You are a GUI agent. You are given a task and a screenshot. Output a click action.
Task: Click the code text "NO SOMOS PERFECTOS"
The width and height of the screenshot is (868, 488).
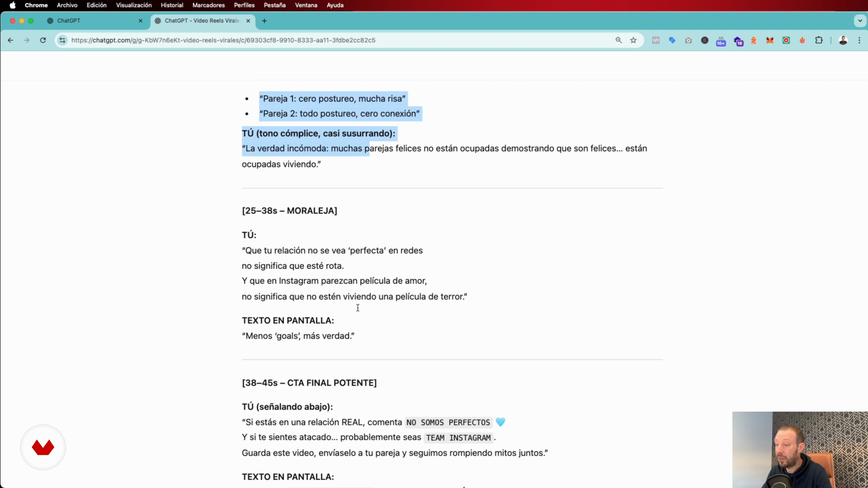click(x=448, y=422)
